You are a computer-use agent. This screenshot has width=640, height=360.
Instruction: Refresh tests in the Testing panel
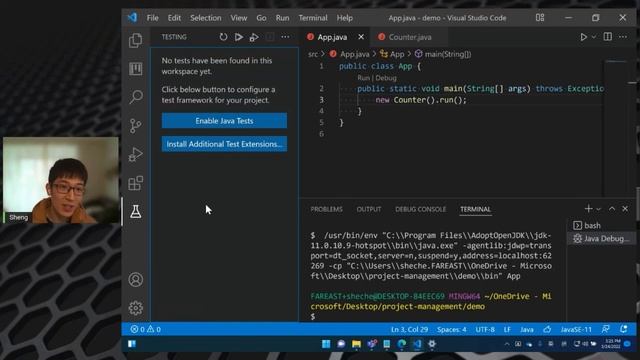pyautogui.click(x=223, y=37)
